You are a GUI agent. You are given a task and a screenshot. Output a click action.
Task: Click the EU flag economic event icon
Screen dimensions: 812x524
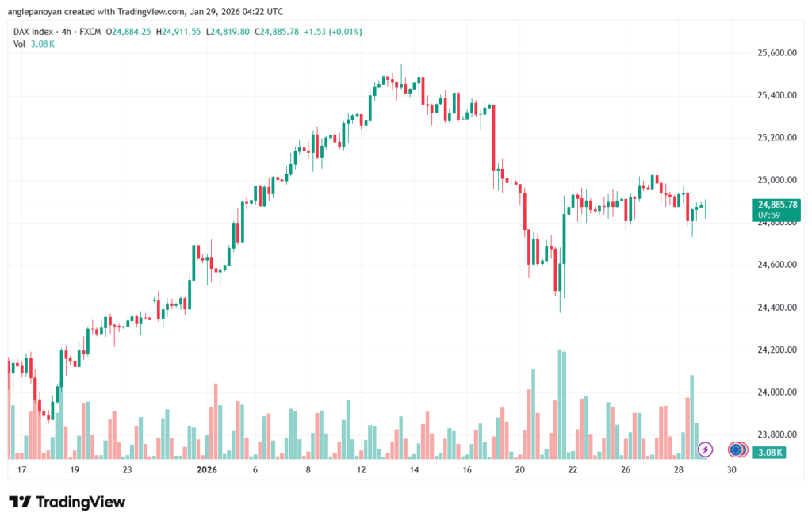pos(737,449)
